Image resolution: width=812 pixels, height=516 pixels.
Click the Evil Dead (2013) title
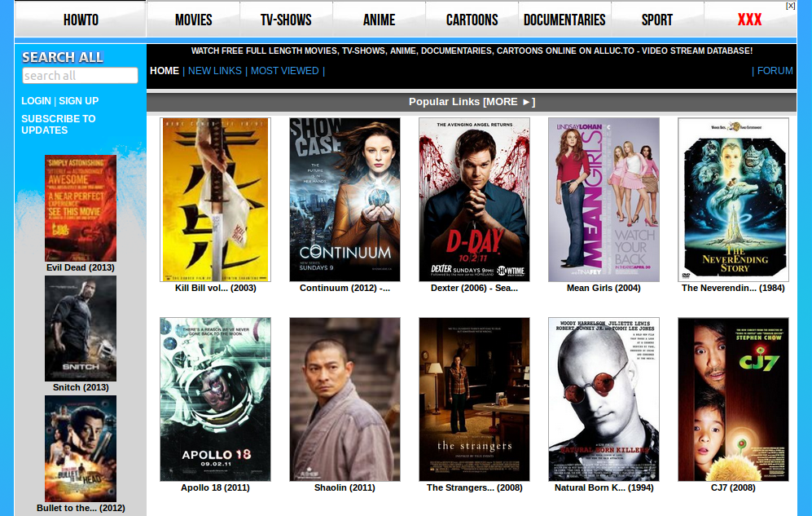[x=81, y=267]
